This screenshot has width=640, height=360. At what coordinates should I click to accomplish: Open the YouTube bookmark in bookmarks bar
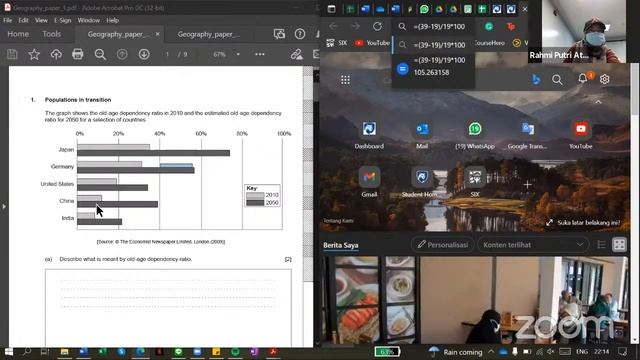372,43
